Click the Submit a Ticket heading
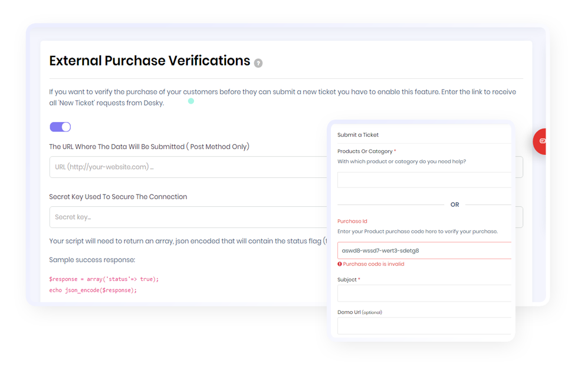Viewport: 588px width, 370px height. pos(358,135)
